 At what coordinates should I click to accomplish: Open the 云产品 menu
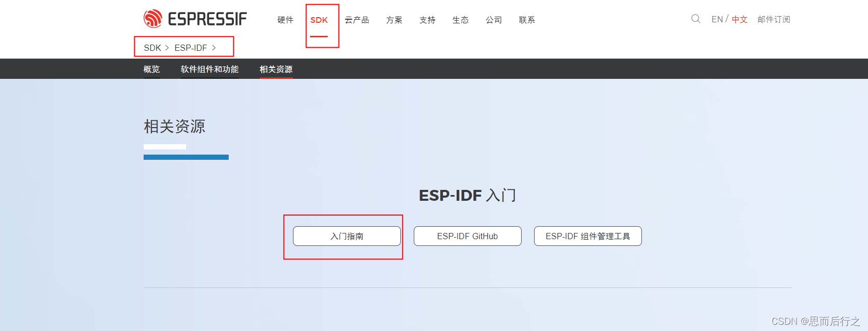click(x=357, y=20)
